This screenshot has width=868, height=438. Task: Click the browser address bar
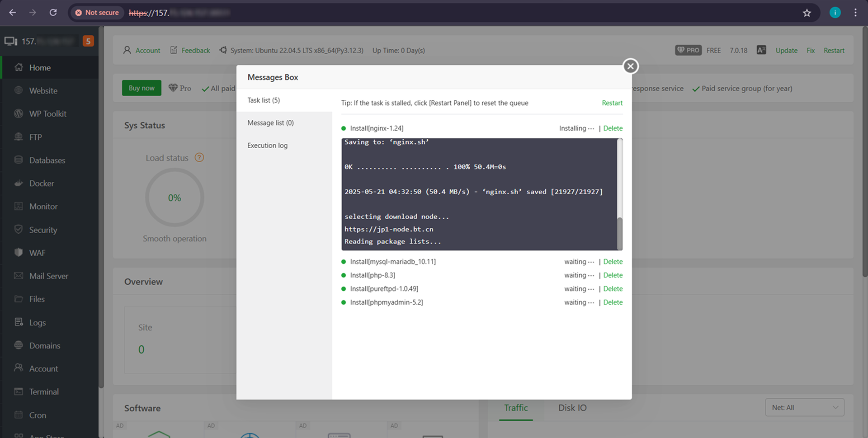[407, 13]
